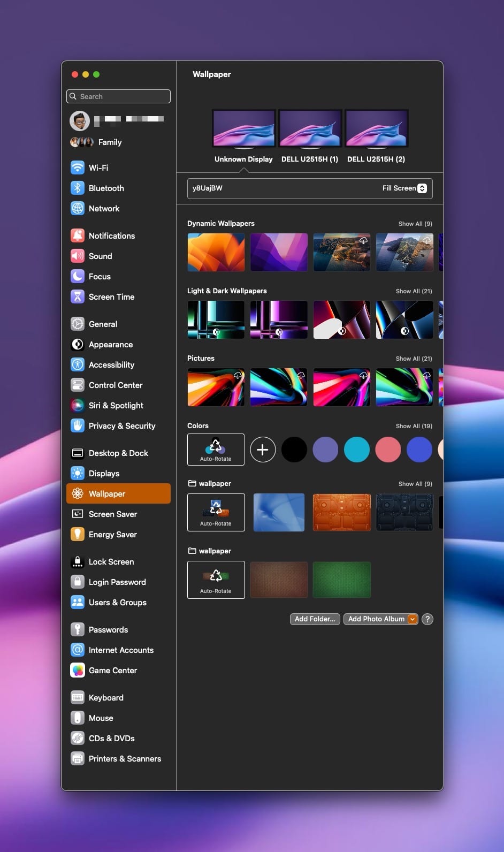Screen dimensions: 504x852
Task: Go to Lock Screen settings
Action: 111,561
